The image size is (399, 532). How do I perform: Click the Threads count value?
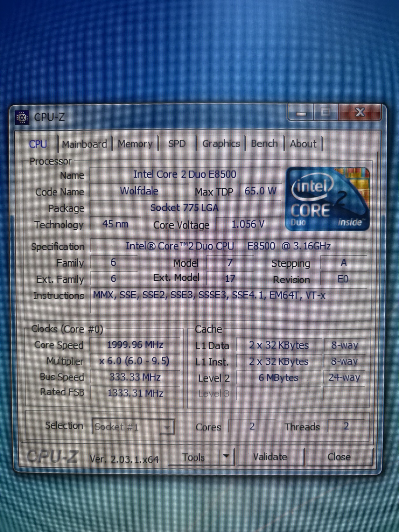pyautogui.click(x=346, y=426)
